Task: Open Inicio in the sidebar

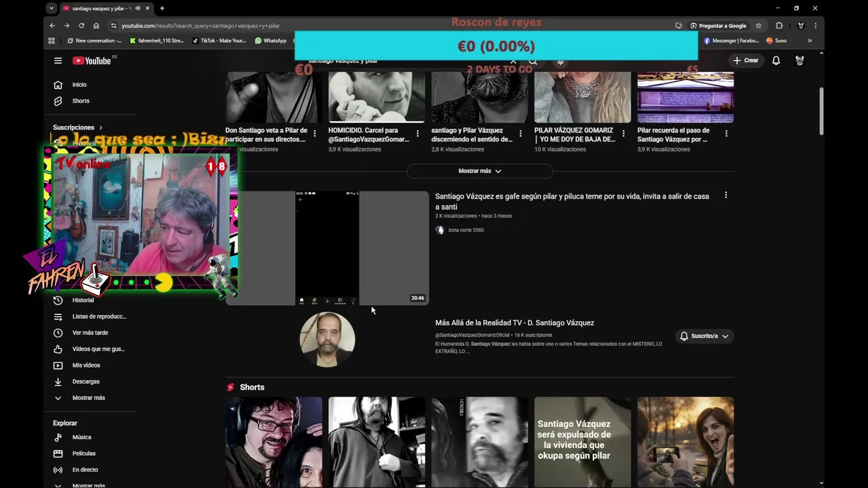Action: click(x=79, y=85)
